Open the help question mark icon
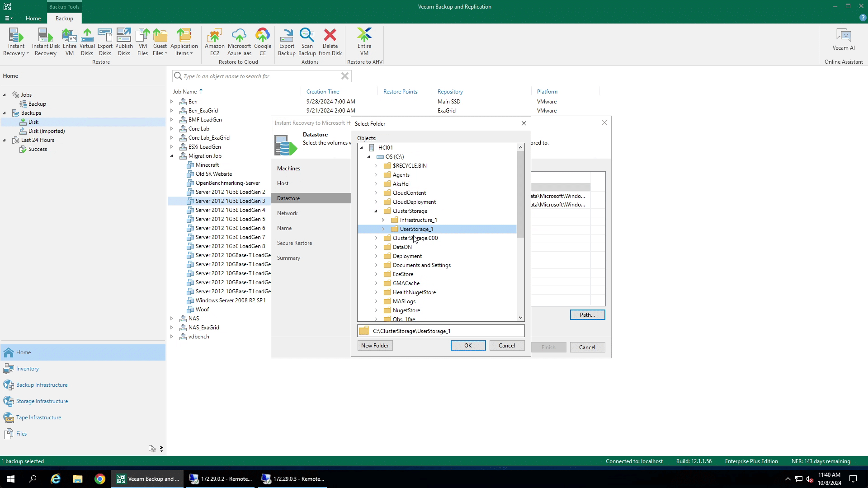 click(x=863, y=18)
